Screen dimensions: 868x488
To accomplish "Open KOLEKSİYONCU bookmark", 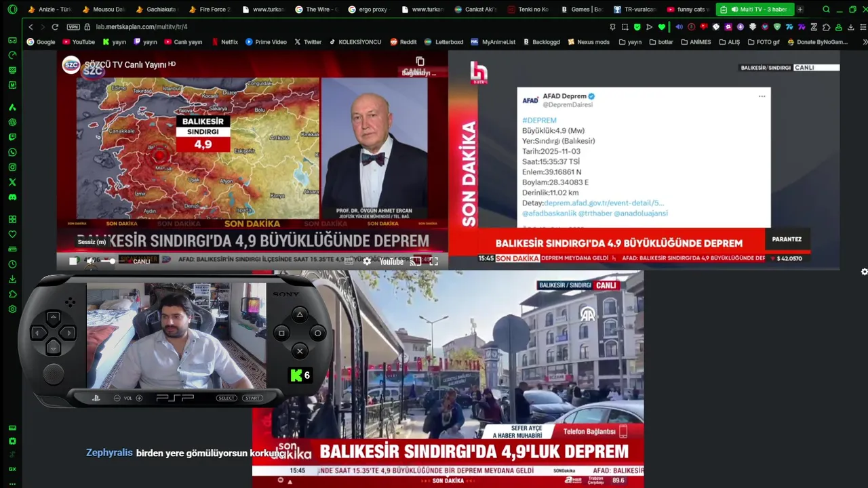I will click(355, 42).
